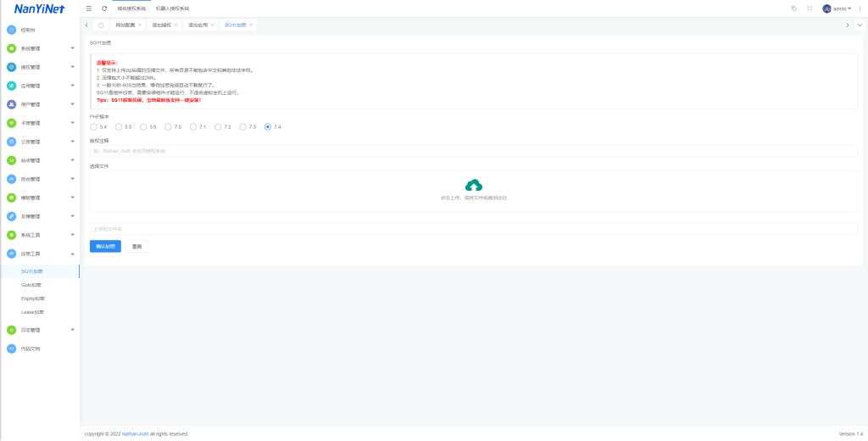868x441 pixels.
Task: Click the cloud upload icon
Action: click(x=474, y=185)
